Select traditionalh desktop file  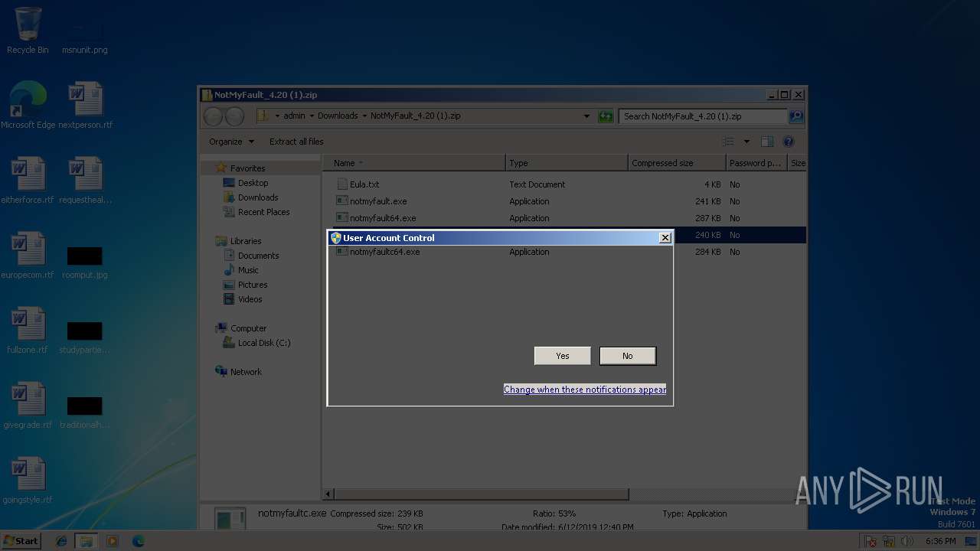pyautogui.click(x=84, y=412)
